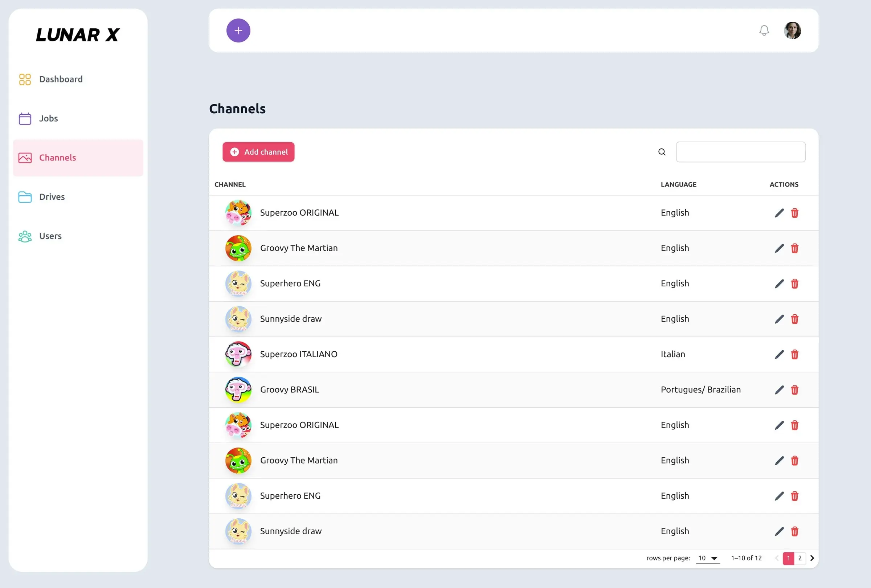Click the purple plus button in header

point(238,30)
